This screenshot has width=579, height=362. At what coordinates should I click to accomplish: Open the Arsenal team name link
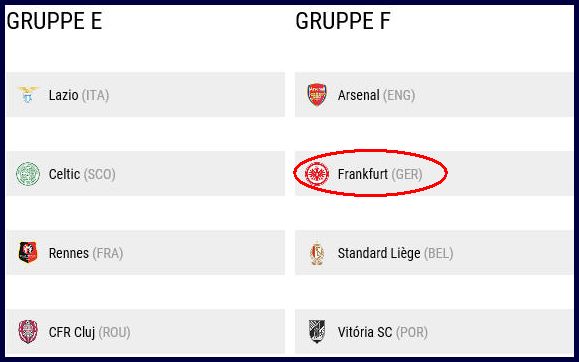pyautogui.click(x=359, y=95)
